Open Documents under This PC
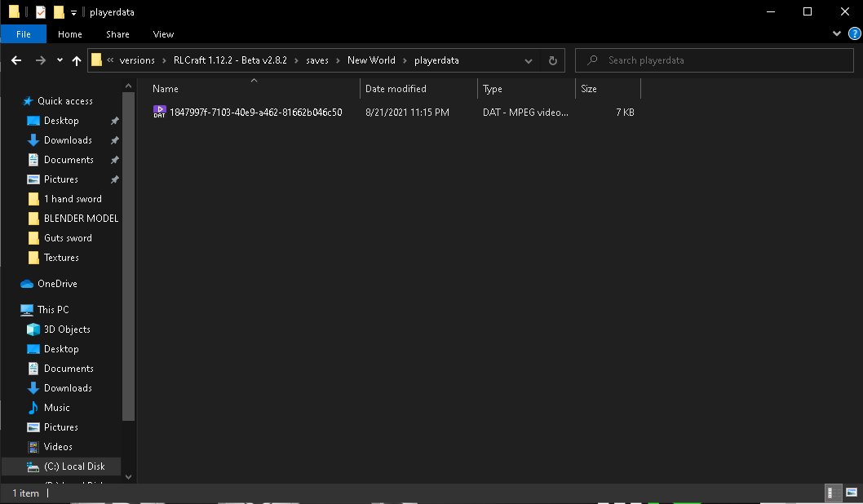 pos(69,369)
